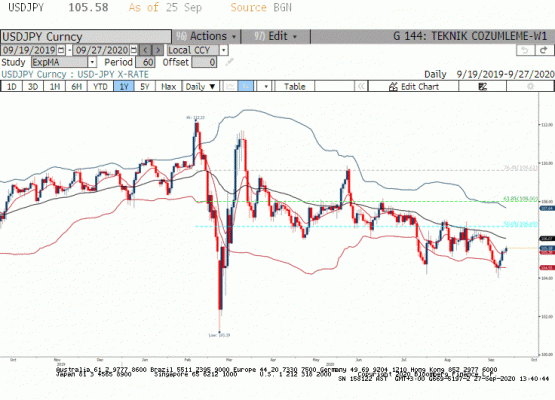Click the collapse double-chevron icon
The image size is (555, 400).
[361, 86]
